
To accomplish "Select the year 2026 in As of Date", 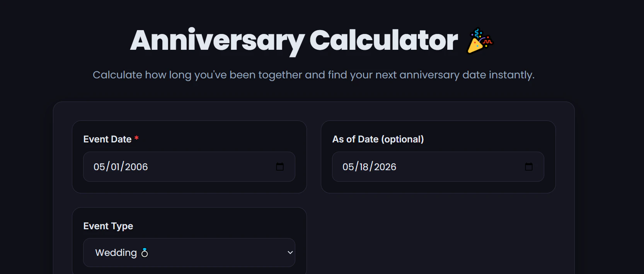I will click(385, 167).
